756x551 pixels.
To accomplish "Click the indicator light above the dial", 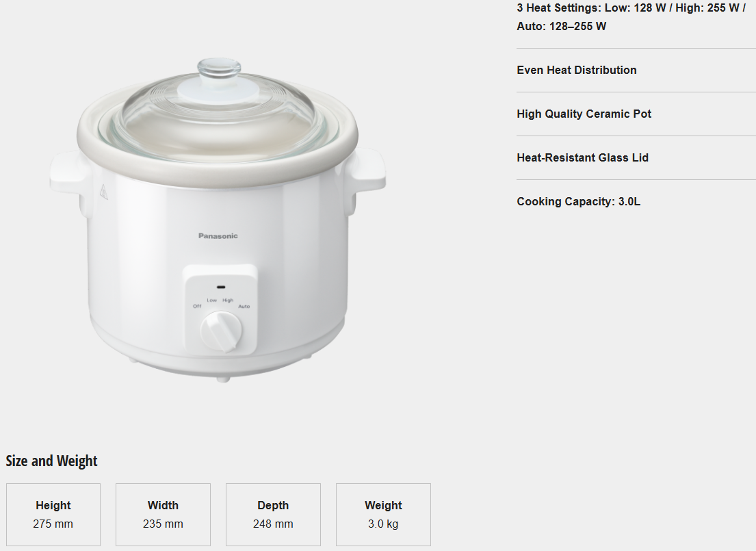I will pyautogui.click(x=221, y=287).
